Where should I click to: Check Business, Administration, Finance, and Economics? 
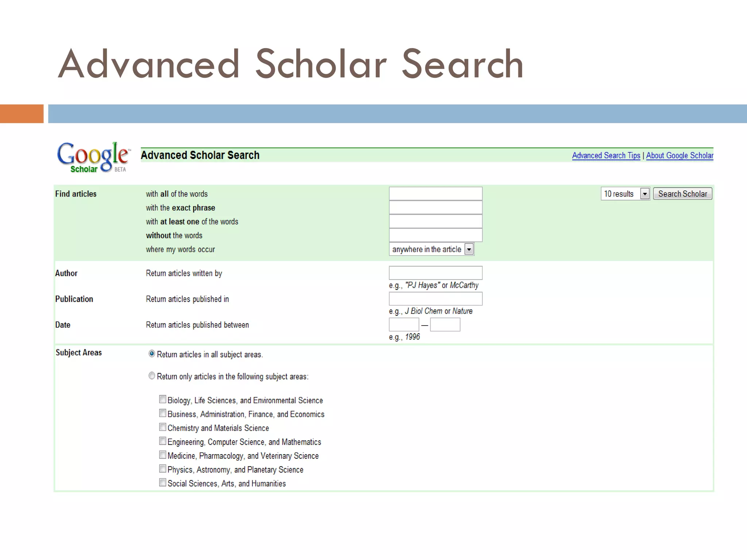tap(163, 413)
